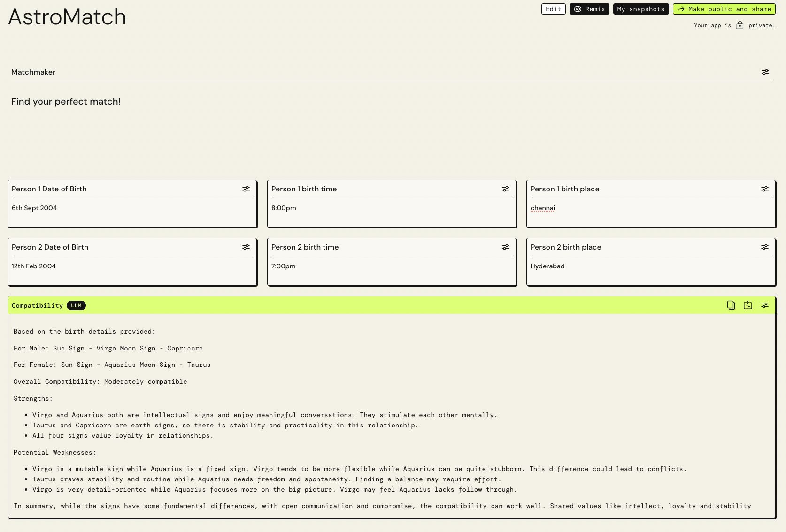Click the lock icon next to private
This screenshot has width=786, height=532.
(740, 25)
